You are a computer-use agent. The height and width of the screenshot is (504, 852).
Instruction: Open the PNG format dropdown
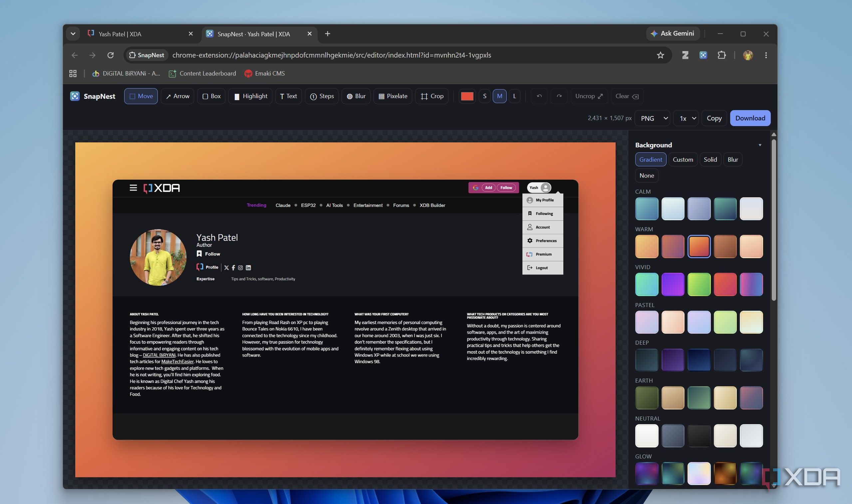click(652, 118)
